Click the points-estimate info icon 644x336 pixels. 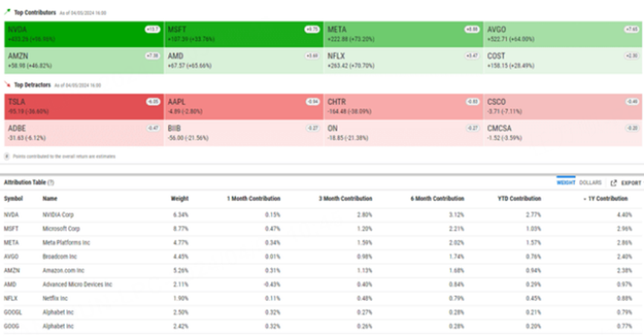tap(7, 156)
